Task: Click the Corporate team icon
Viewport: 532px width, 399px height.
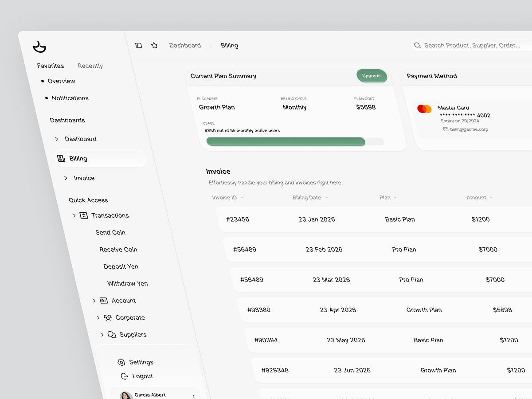Action: (x=107, y=317)
